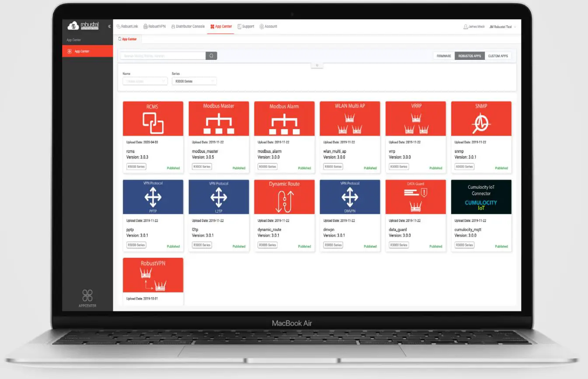Open the DATA-Guard app tile image
The image size is (588, 379).
415,197
